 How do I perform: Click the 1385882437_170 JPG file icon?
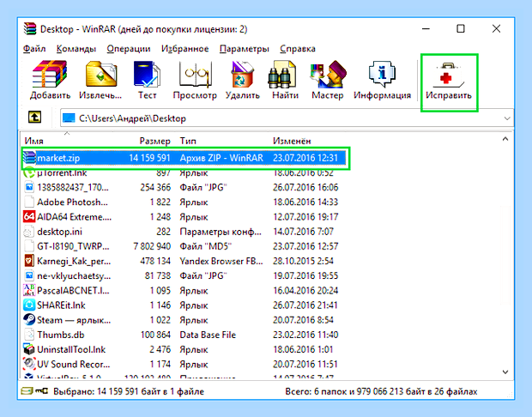click(29, 187)
